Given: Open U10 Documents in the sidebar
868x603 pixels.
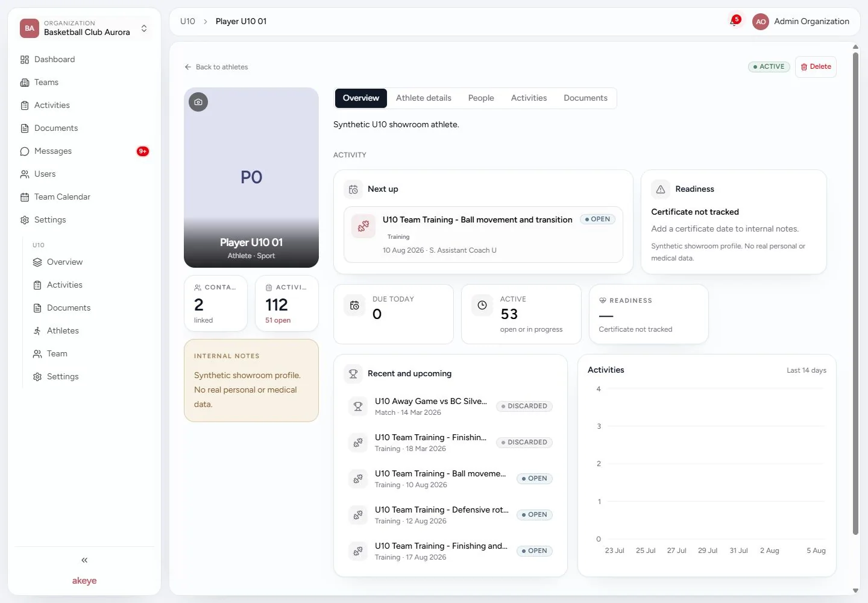Looking at the screenshot, I should 90,308.
